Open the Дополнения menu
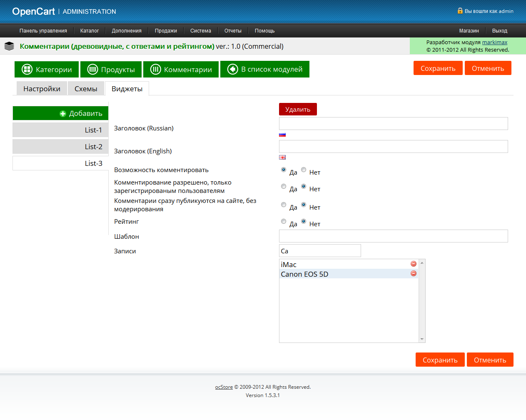The width and height of the screenshot is (526, 420). 127,31
